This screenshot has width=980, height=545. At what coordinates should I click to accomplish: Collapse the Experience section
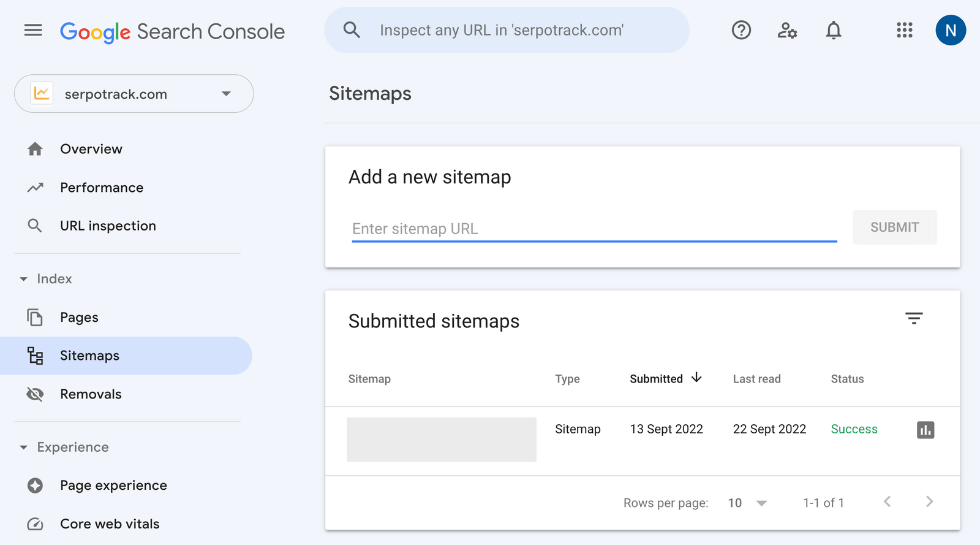point(64,448)
